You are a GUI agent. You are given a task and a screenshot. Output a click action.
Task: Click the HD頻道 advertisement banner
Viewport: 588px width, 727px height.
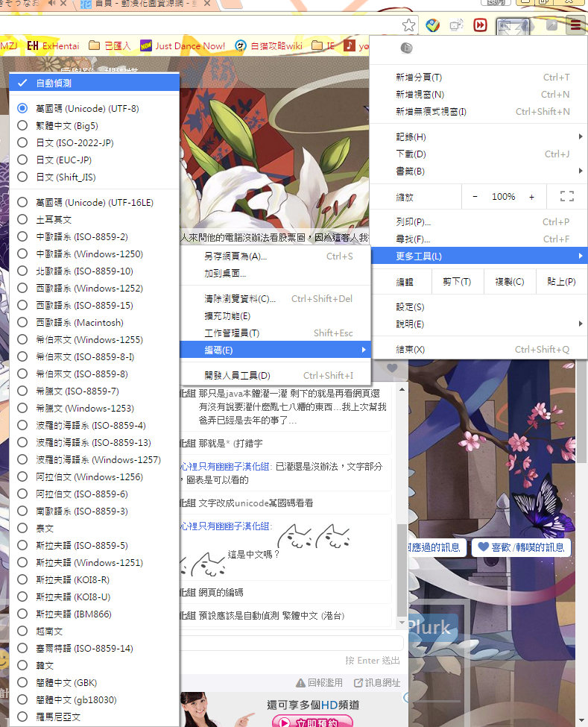(294, 709)
